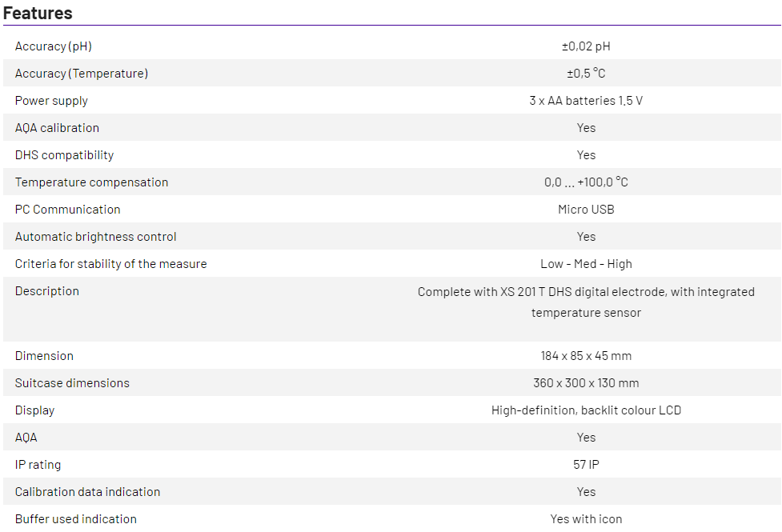The height and width of the screenshot is (532, 782).
Task: Click the Micro USB value
Action: pyautogui.click(x=586, y=210)
